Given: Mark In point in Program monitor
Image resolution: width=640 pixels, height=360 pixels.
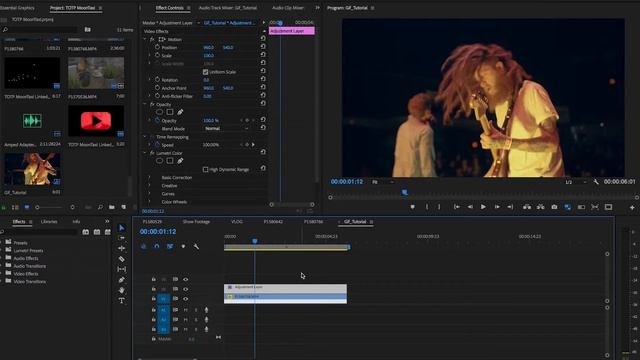Looking at the screenshot, I should coord(427,207).
